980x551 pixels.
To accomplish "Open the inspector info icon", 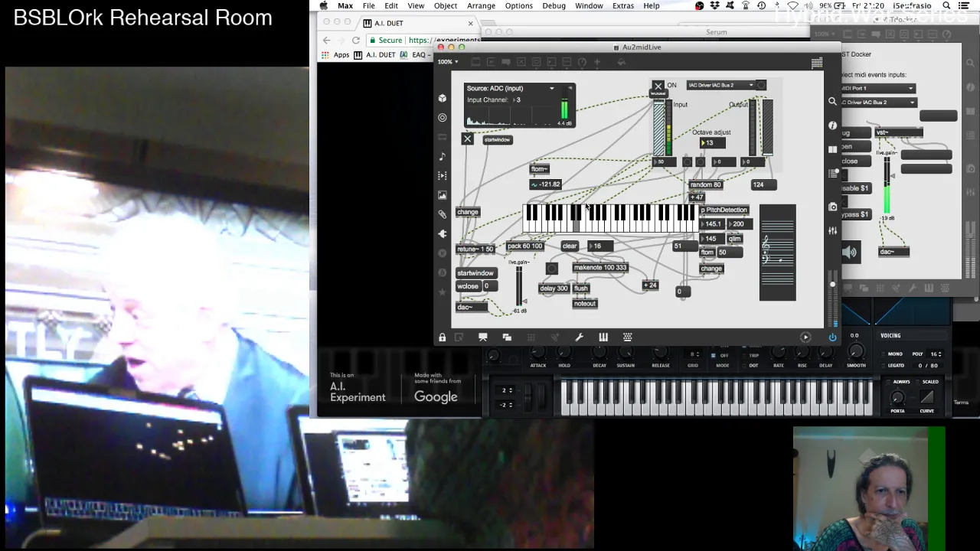I will tap(832, 125).
